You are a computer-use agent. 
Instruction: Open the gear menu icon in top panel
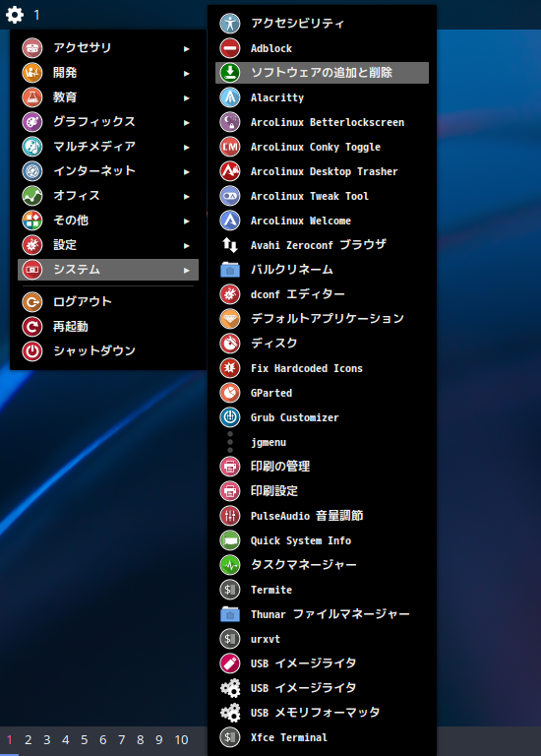[x=15, y=15]
